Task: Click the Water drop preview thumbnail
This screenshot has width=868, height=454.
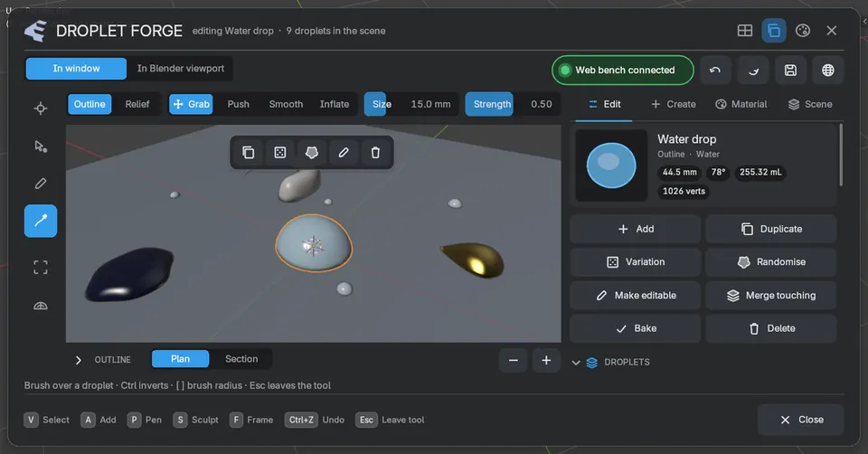Action: click(611, 165)
